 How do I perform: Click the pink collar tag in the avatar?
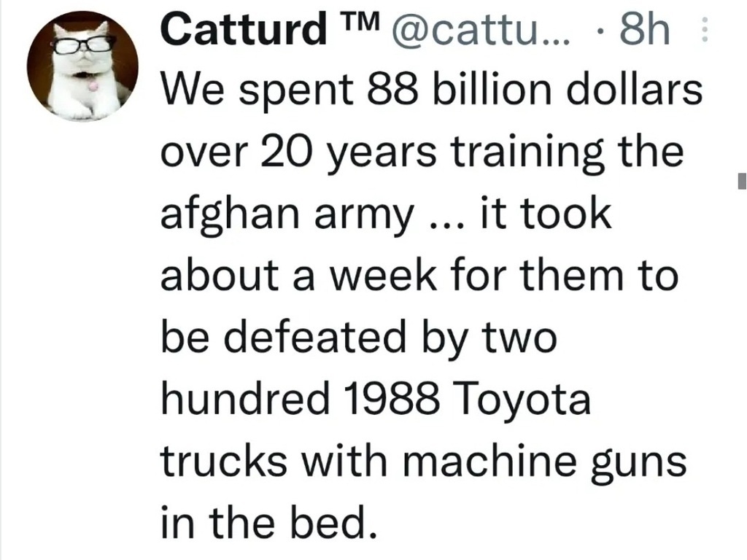(x=93, y=85)
